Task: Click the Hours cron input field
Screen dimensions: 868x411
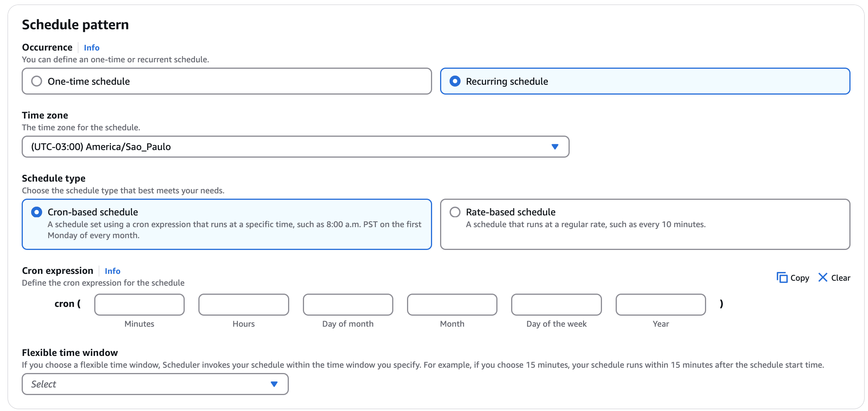Action: (x=244, y=304)
